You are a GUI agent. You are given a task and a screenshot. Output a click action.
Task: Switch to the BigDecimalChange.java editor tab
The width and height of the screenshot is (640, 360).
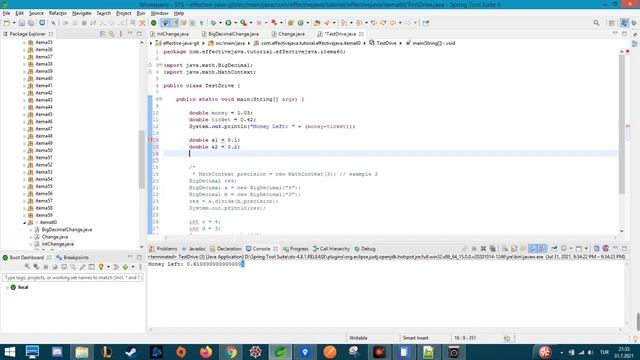(230, 34)
